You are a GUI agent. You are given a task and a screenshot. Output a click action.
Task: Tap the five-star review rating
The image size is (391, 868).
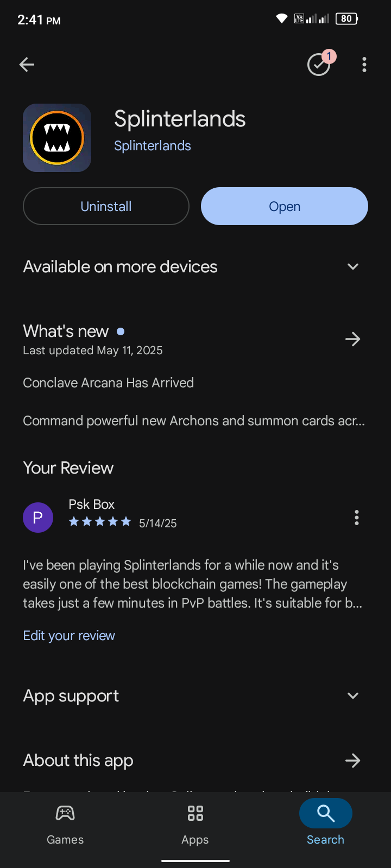click(x=100, y=522)
